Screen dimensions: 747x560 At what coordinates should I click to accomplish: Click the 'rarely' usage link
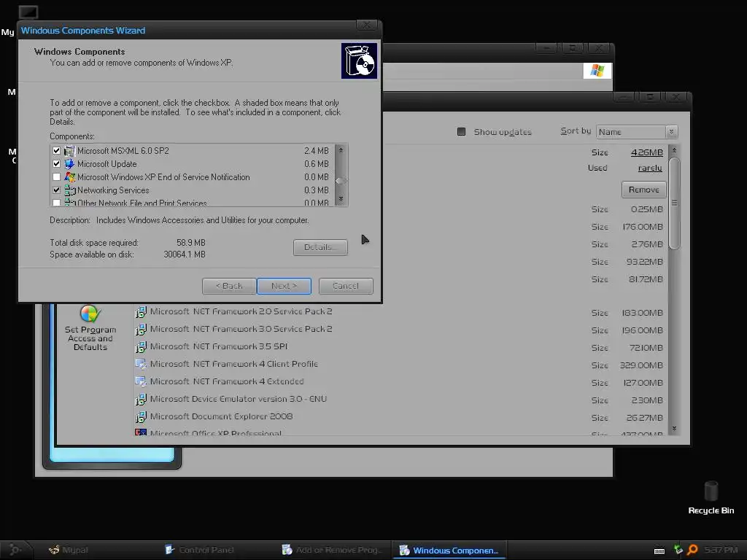tap(650, 168)
